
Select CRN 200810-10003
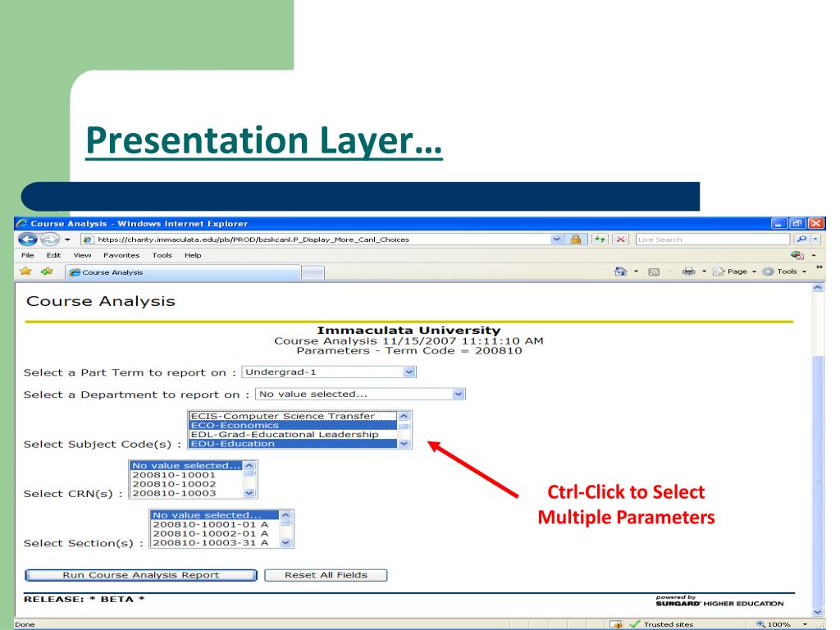point(186,493)
